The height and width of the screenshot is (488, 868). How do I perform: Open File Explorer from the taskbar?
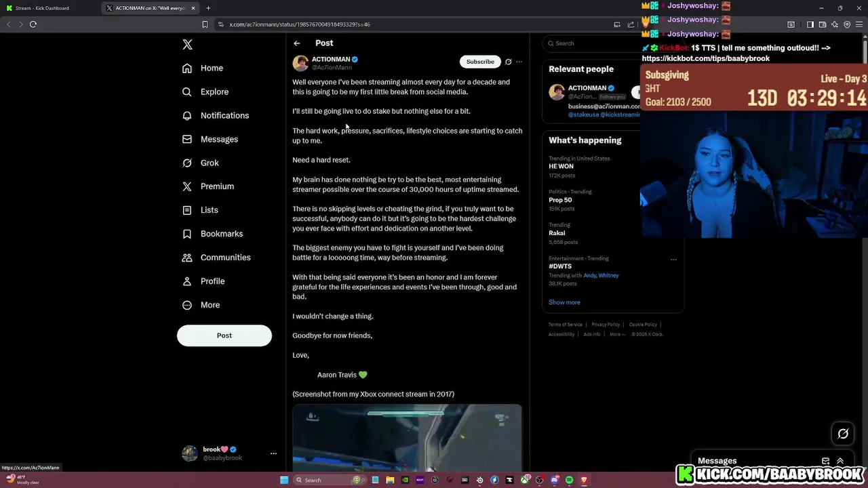[390, 480]
